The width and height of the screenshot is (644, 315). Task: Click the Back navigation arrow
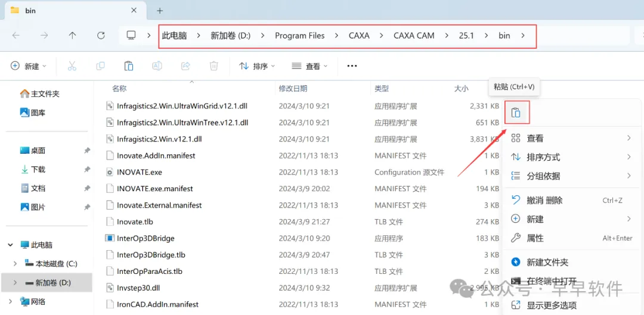coord(16,36)
